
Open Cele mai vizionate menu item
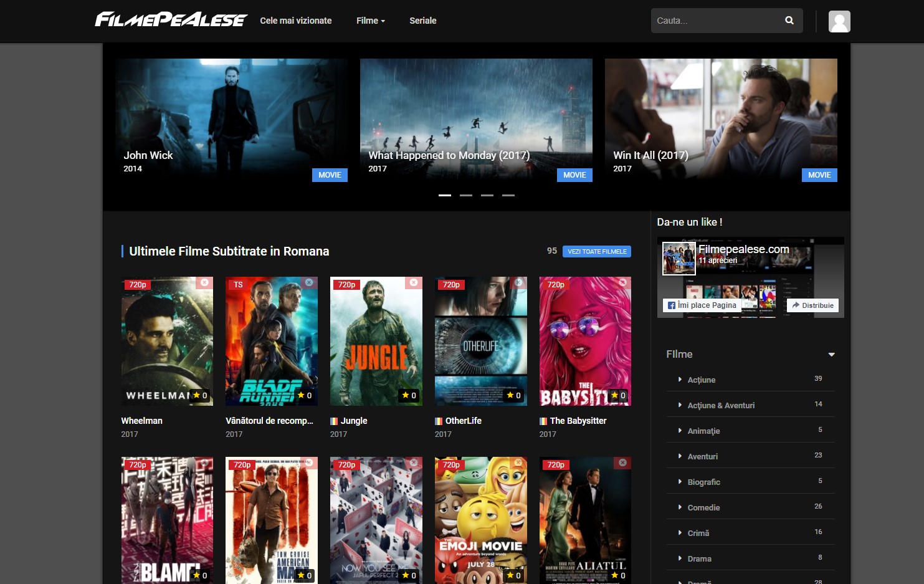tap(296, 21)
